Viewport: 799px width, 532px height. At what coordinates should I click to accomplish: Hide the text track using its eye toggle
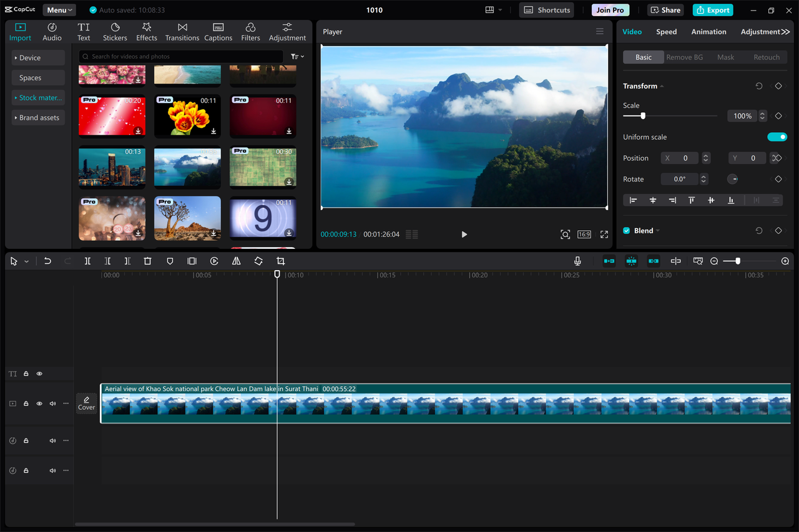pos(39,373)
